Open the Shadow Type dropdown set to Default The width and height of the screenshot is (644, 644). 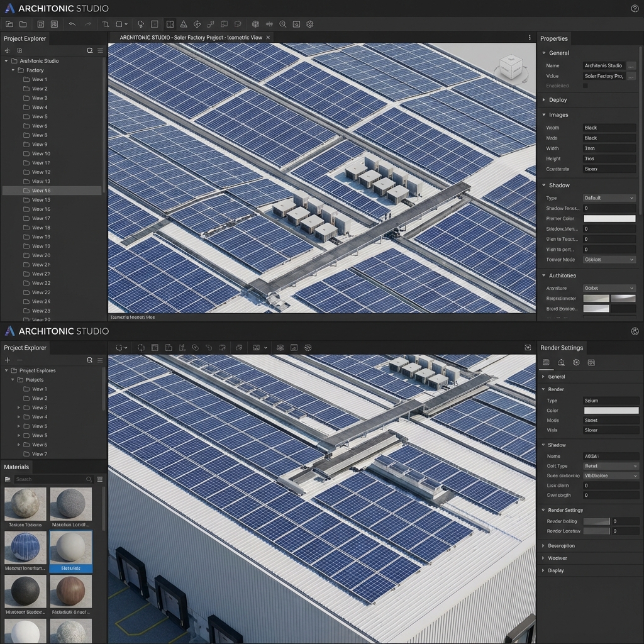pos(609,198)
